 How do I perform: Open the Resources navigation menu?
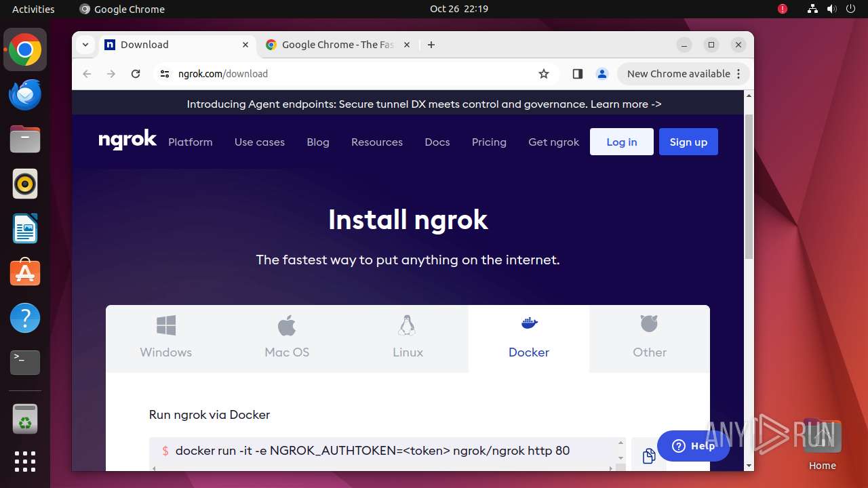(x=377, y=142)
